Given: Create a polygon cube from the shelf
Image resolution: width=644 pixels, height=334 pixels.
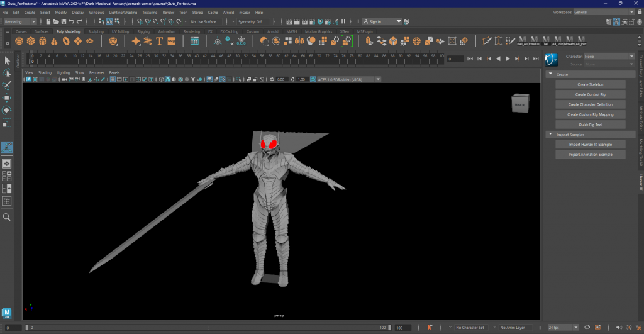Looking at the screenshot, I should click(31, 41).
